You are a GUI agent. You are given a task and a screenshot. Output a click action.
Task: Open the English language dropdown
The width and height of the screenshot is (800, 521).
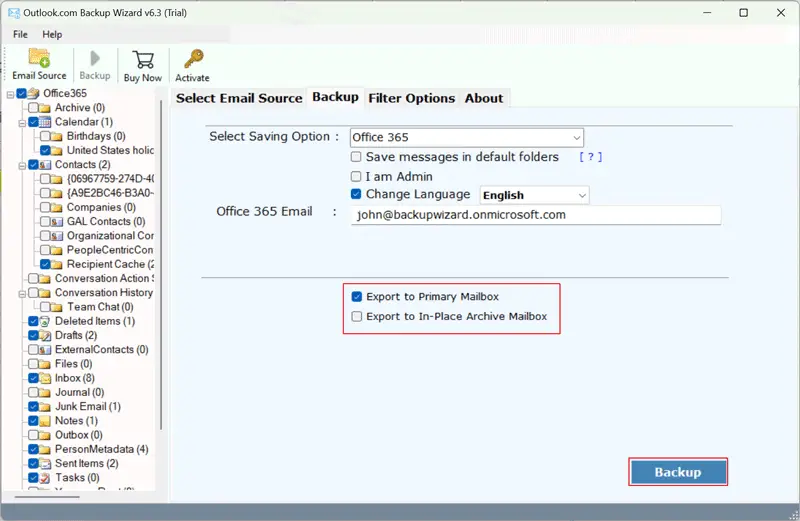534,195
